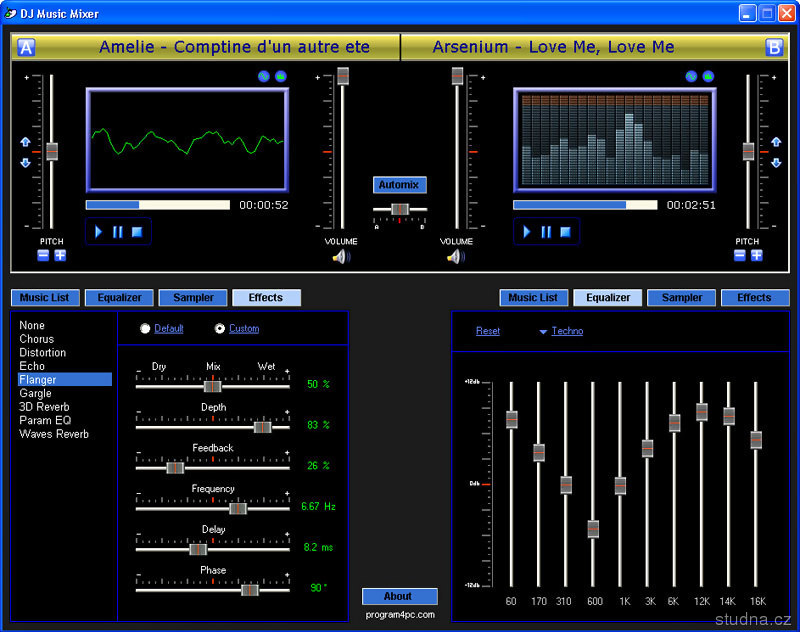The width and height of the screenshot is (800, 632).
Task: Click the deck A track progress bar
Action: click(158, 205)
